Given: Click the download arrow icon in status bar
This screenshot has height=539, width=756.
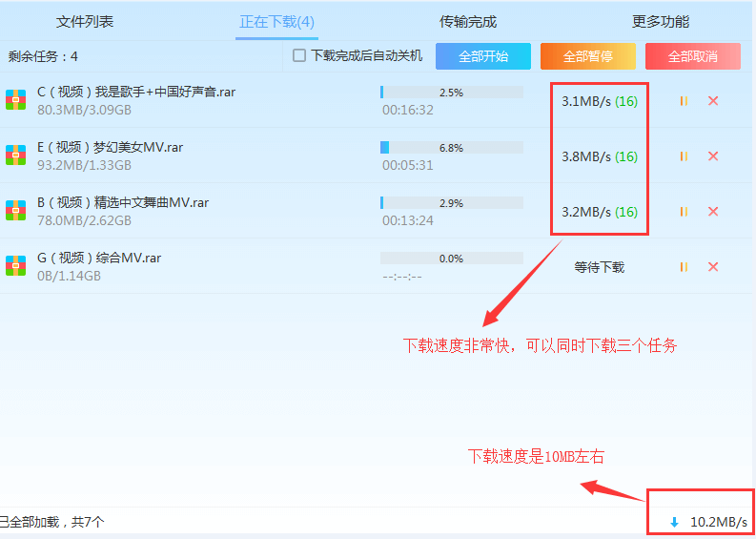Looking at the screenshot, I should coord(675,522).
